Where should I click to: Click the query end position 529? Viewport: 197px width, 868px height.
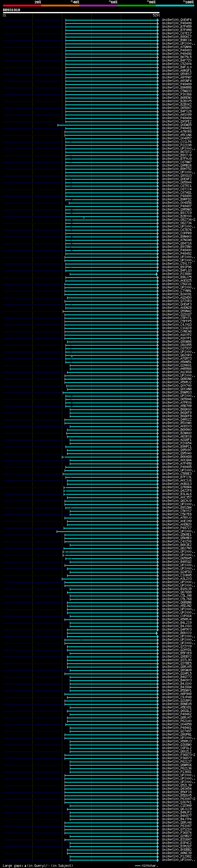tap(155, 15)
